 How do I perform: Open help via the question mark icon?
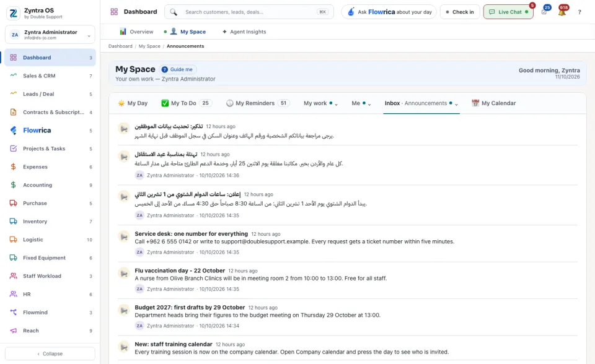click(x=580, y=12)
